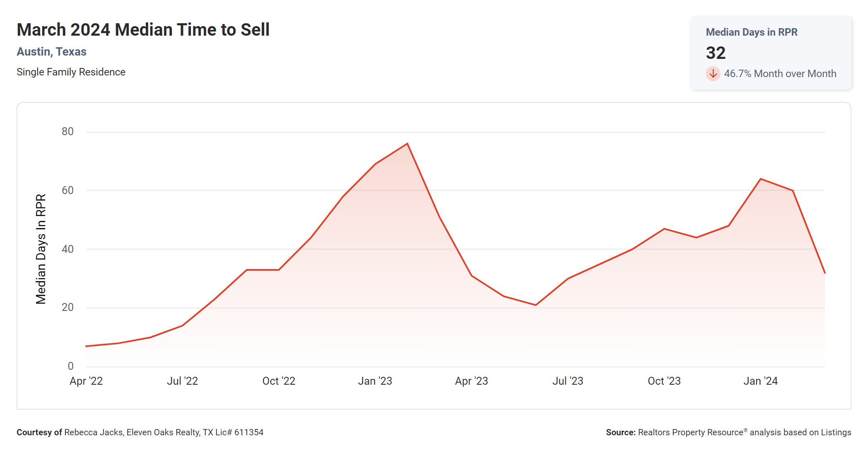Click the Apr '22 x-axis label

pos(86,381)
